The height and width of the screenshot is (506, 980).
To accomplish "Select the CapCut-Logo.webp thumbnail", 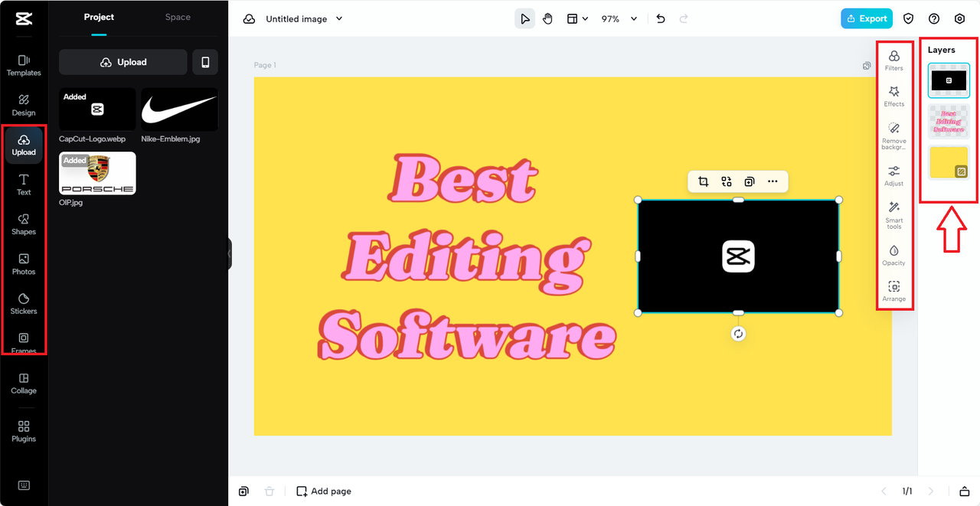I will tap(97, 109).
